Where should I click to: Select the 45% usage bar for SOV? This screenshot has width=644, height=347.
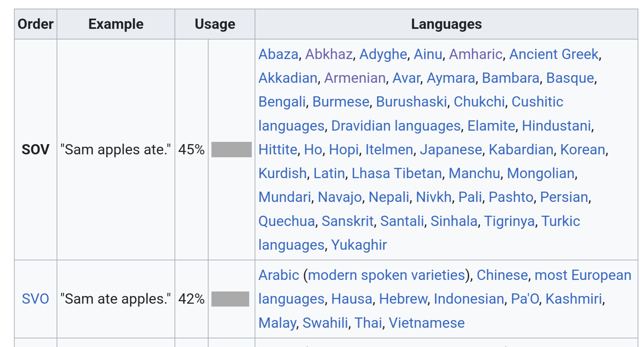point(231,150)
